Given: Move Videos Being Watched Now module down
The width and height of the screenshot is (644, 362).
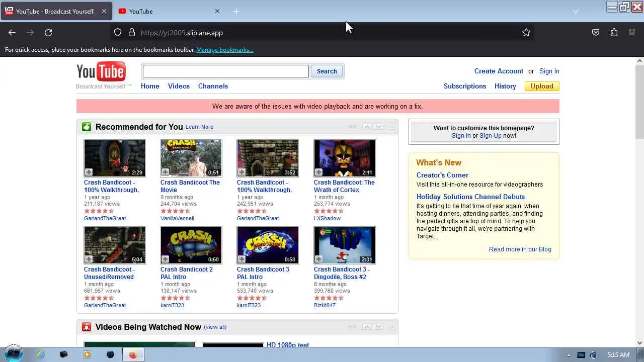Looking at the screenshot, I should coord(379,327).
